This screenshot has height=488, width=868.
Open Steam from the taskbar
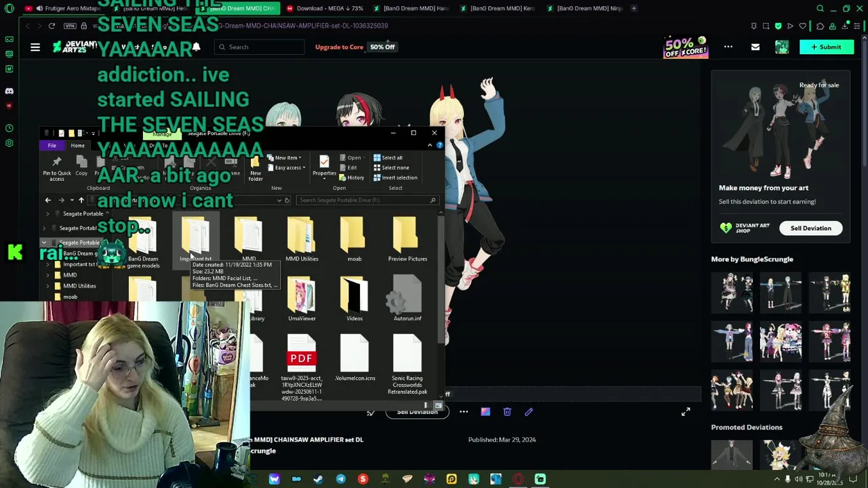click(318, 479)
